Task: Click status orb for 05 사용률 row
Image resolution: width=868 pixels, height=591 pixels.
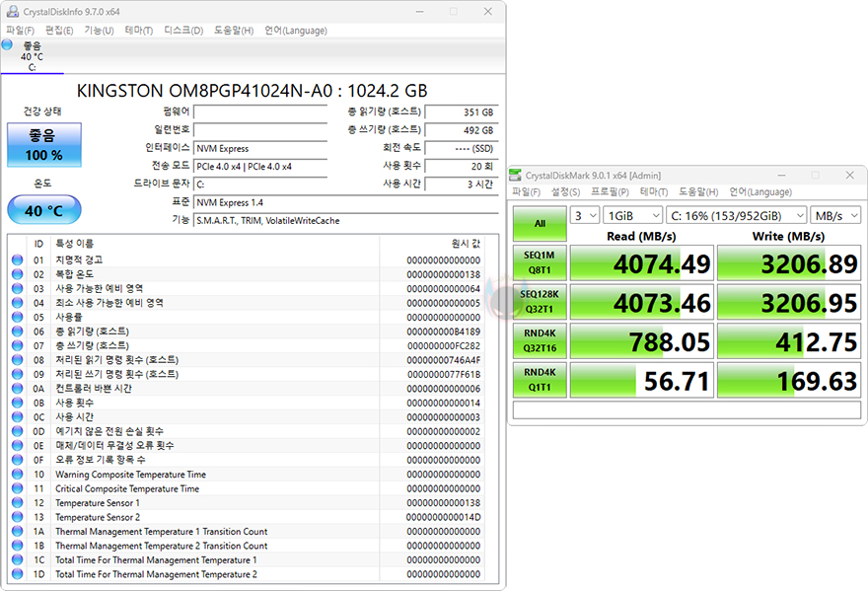Action: tap(17, 317)
